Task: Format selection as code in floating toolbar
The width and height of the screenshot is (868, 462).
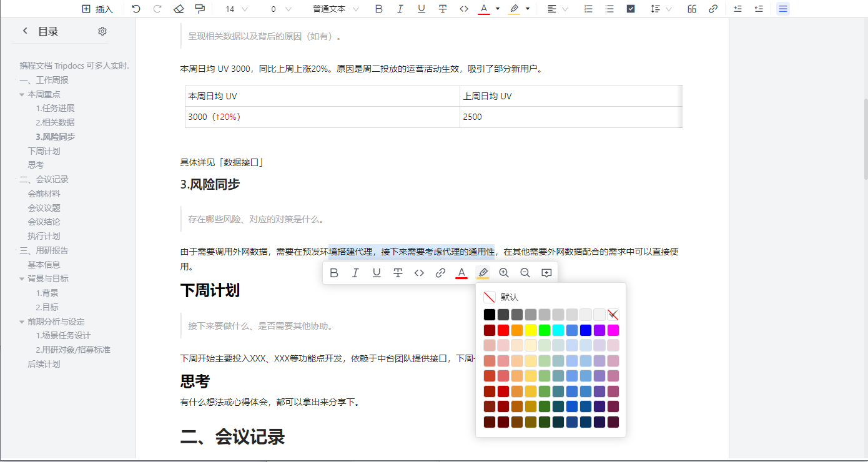Action: [419, 273]
